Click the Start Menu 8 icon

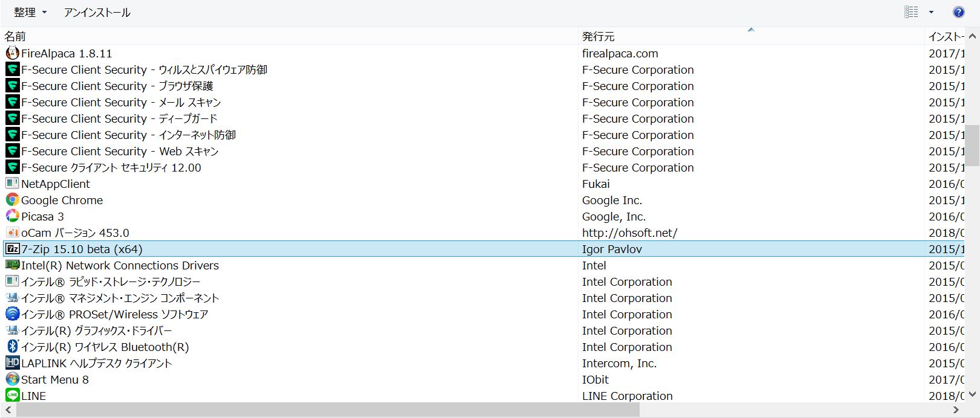[x=12, y=379]
